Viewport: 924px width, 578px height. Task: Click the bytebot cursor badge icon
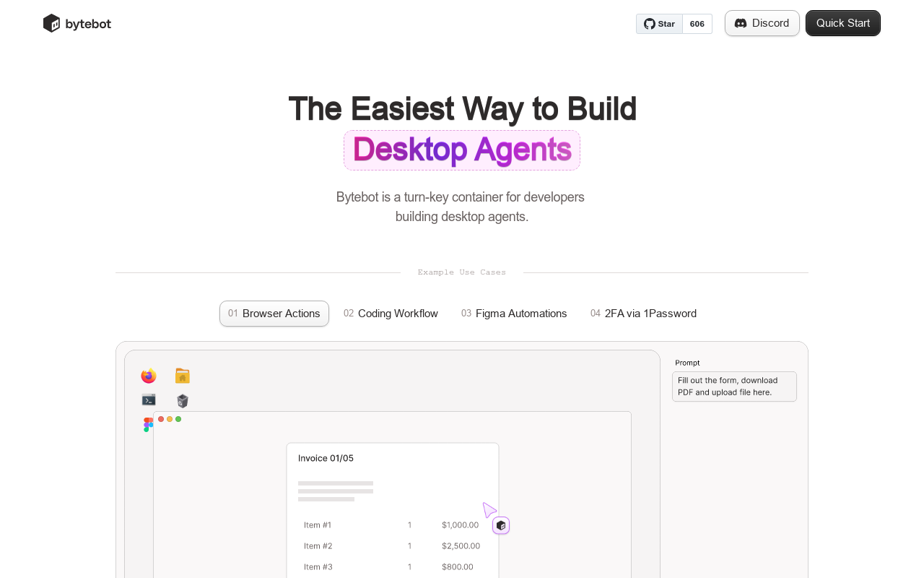point(501,525)
